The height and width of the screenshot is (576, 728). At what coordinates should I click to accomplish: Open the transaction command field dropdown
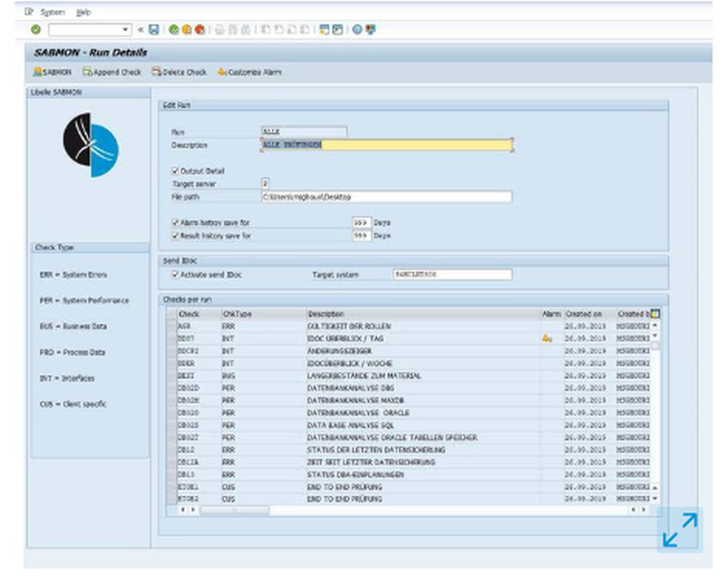(126, 30)
